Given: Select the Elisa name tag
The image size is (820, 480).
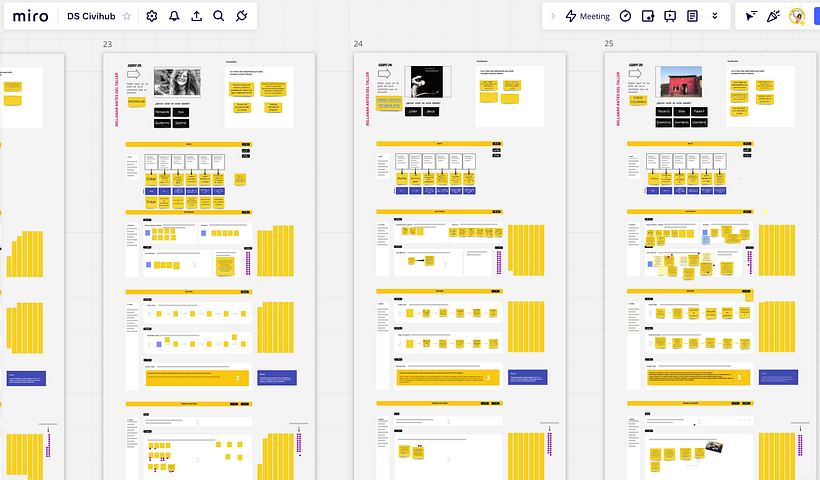Looking at the screenshot, I should point(681,111).
